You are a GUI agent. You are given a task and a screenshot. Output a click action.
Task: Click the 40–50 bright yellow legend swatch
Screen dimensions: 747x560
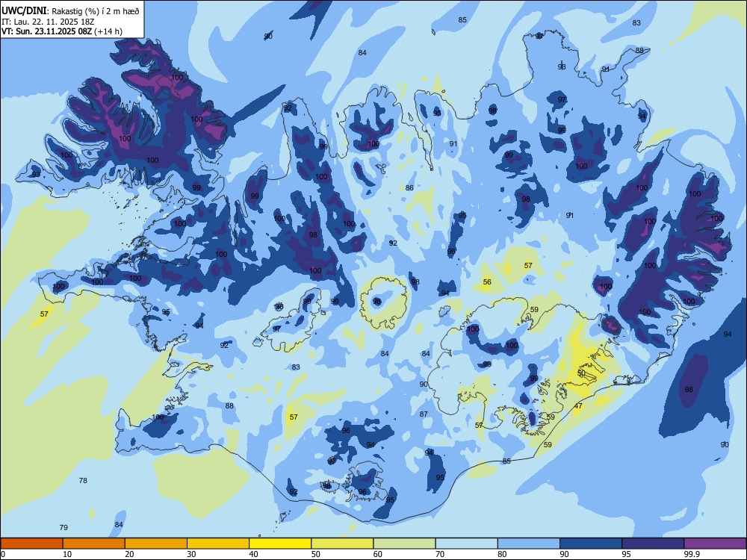[280, 544]
